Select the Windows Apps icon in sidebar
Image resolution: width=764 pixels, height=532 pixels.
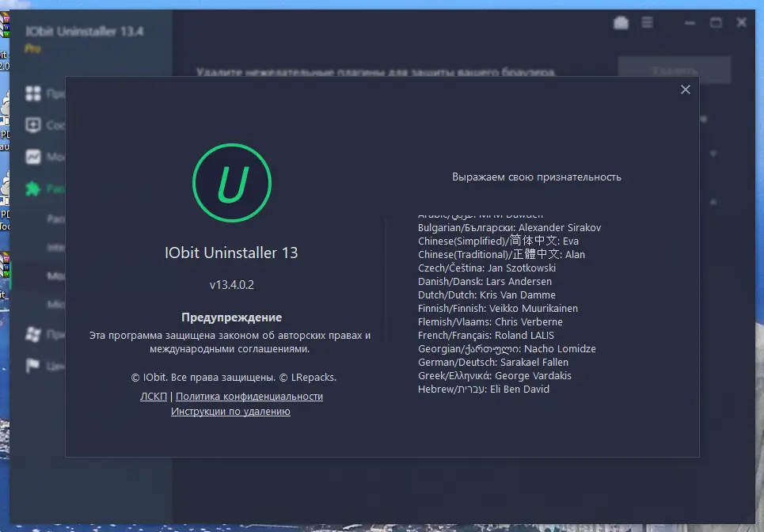pyautogui.click(x=33, y=334)
